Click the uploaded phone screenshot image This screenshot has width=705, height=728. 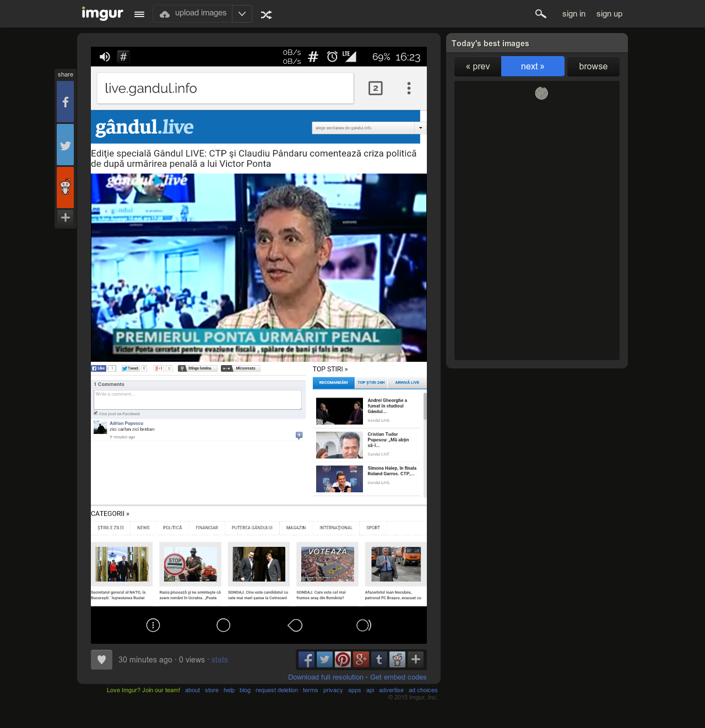point(259,345)
